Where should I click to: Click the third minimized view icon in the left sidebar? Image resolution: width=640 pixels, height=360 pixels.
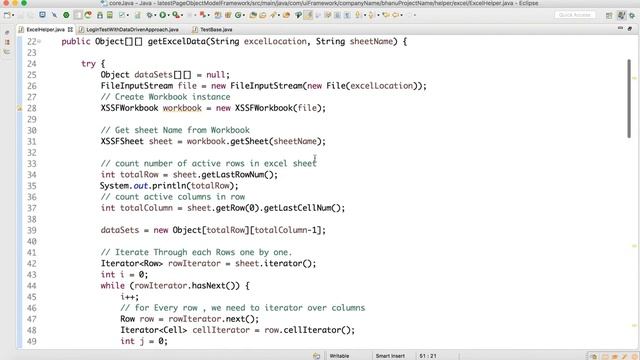point(7,52)
